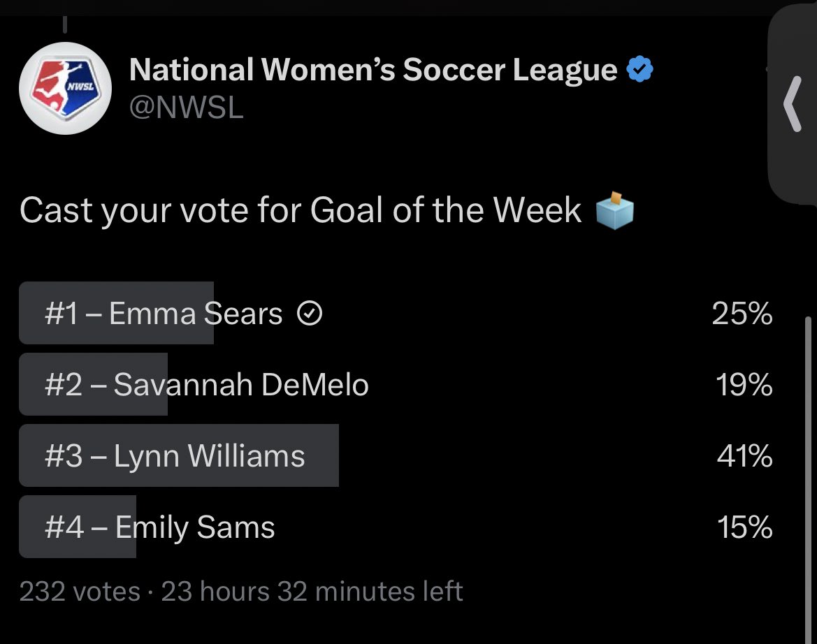Open the edge panel chevron handle
The image size is (817, 644).
[793, 103]
